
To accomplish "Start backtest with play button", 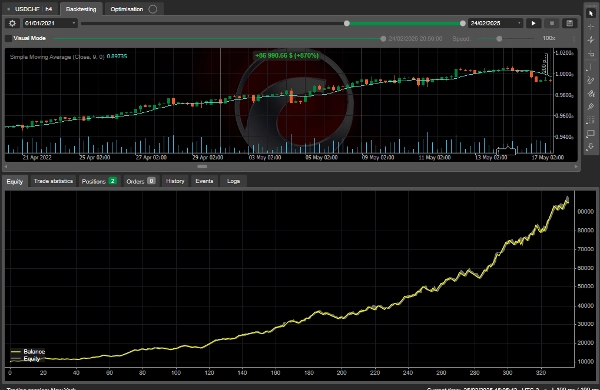I will click(533, 23).
